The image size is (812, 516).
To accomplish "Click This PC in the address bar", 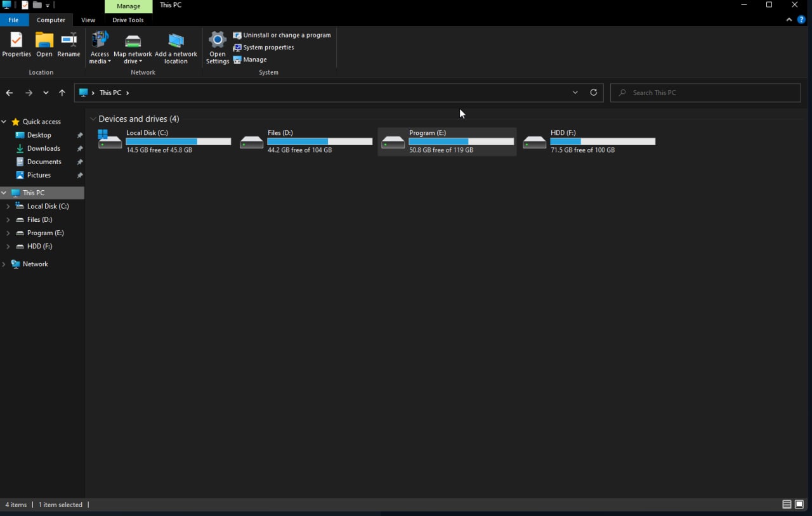I will [x=110, y=93].
